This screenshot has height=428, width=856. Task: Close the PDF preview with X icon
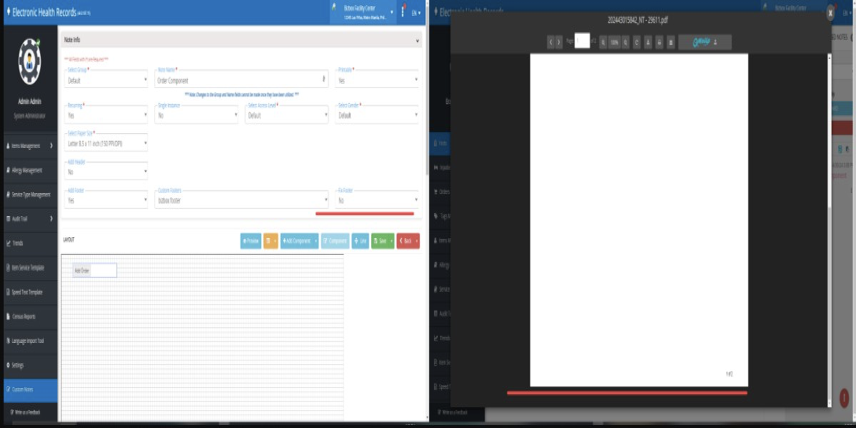pyautogui.click(x=830, y=13)
